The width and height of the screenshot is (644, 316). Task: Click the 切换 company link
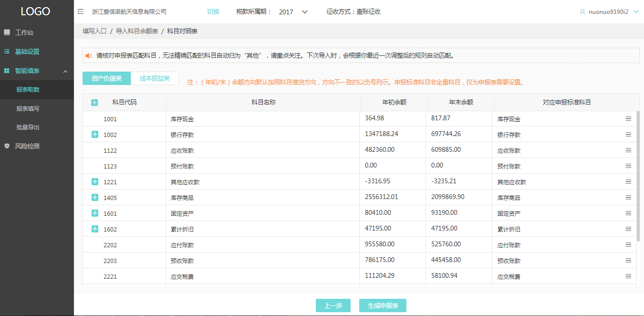[x=213, y=12]
